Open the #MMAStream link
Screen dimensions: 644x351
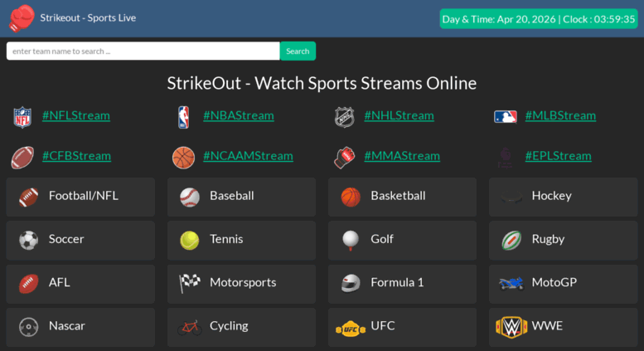pos(402,156)
